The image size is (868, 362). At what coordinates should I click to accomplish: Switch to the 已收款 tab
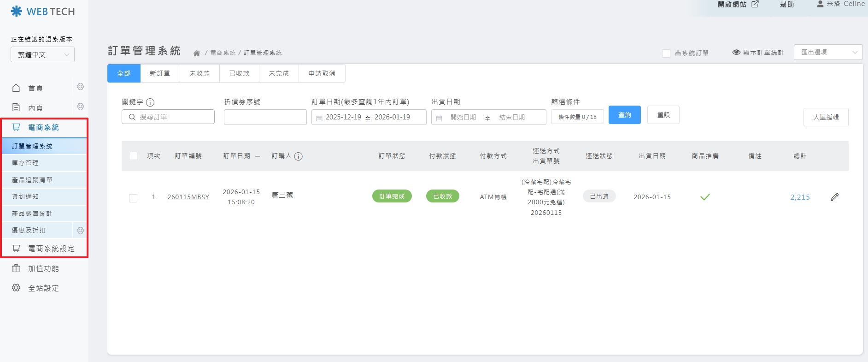239,73
